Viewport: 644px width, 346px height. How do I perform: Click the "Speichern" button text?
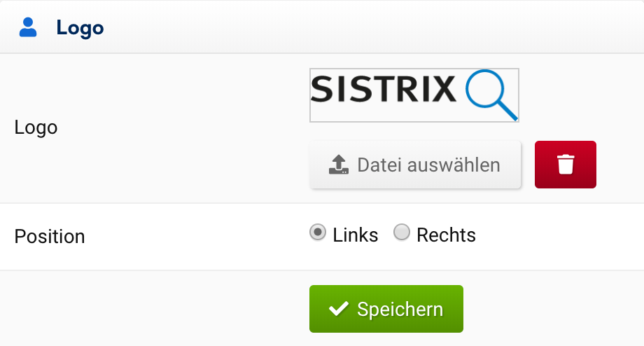[x=400, y=310]
